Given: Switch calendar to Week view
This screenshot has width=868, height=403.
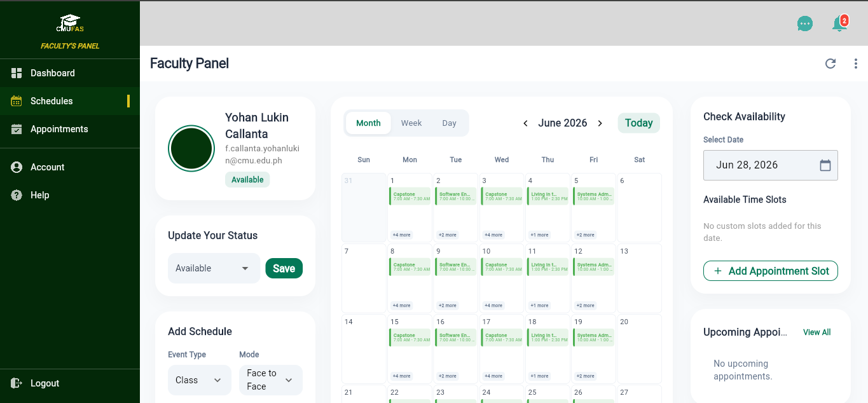Looking at the screenshot, I should tap(411, 123).
